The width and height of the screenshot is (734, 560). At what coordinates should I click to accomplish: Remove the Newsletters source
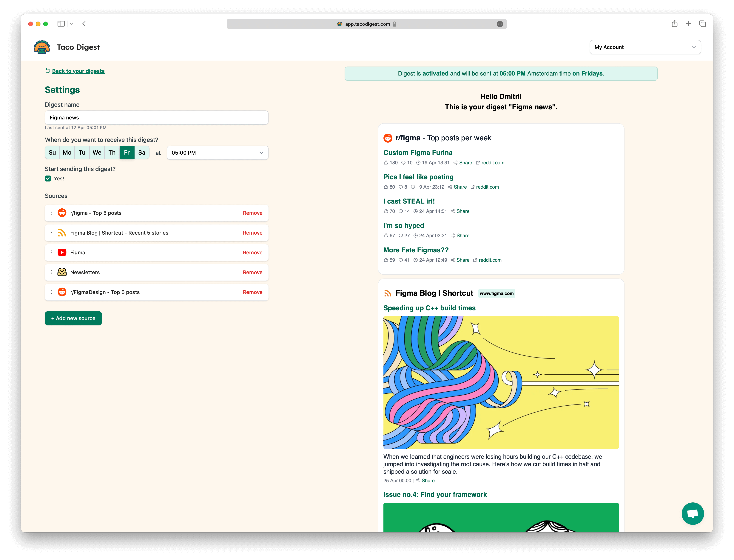(x=253, y=272)
